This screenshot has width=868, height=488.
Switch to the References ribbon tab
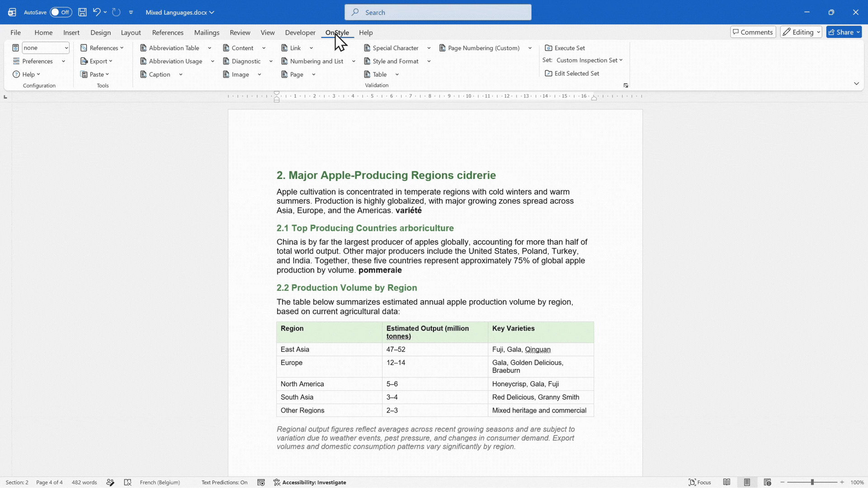pyautogui.click(x=168, y=33)
